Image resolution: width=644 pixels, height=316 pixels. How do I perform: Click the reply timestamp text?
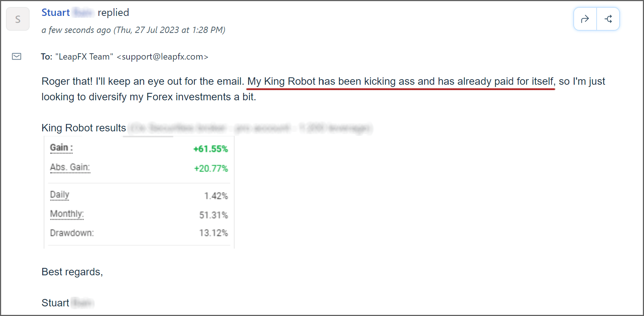point(133,30)
